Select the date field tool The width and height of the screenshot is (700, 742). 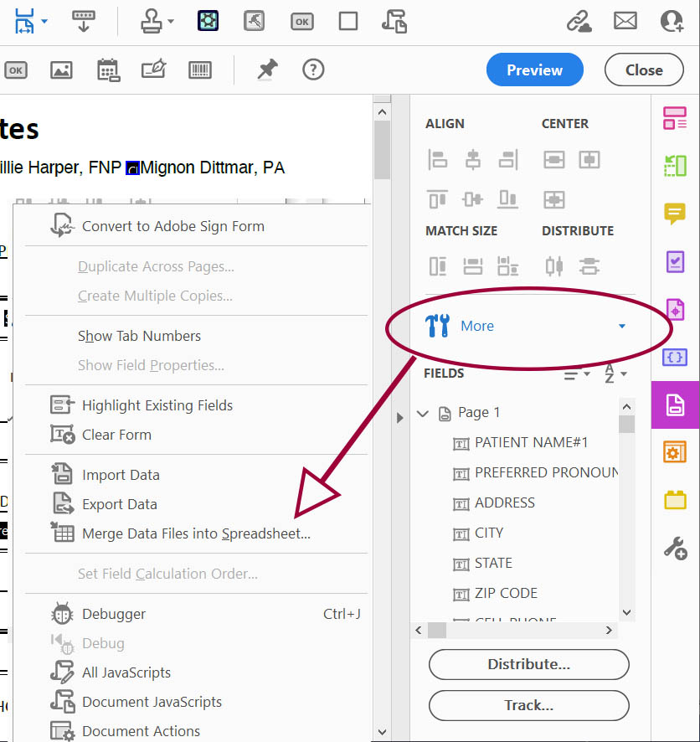[107, 70]
